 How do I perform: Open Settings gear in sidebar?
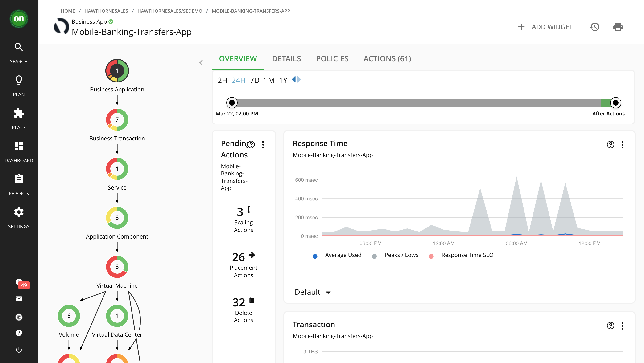(x=19, y=212)
